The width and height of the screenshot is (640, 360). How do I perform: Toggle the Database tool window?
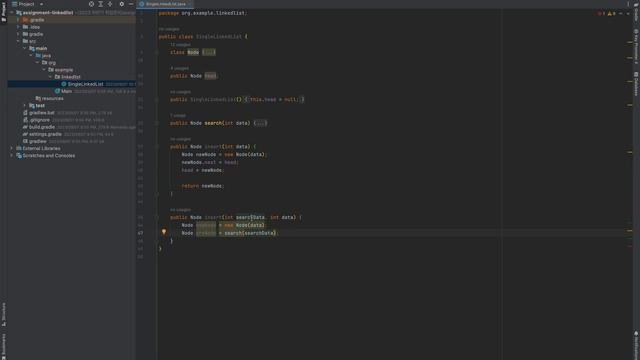636,84
